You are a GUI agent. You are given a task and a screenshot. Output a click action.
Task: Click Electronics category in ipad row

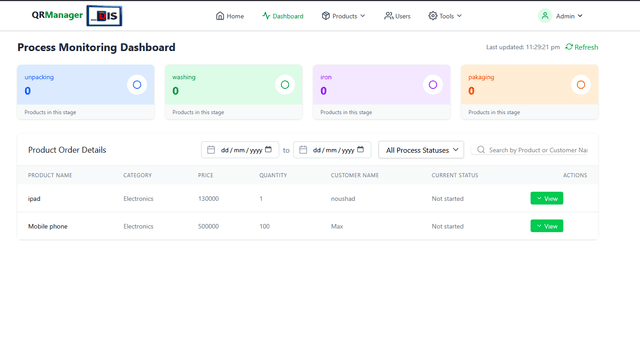[138, 199]
